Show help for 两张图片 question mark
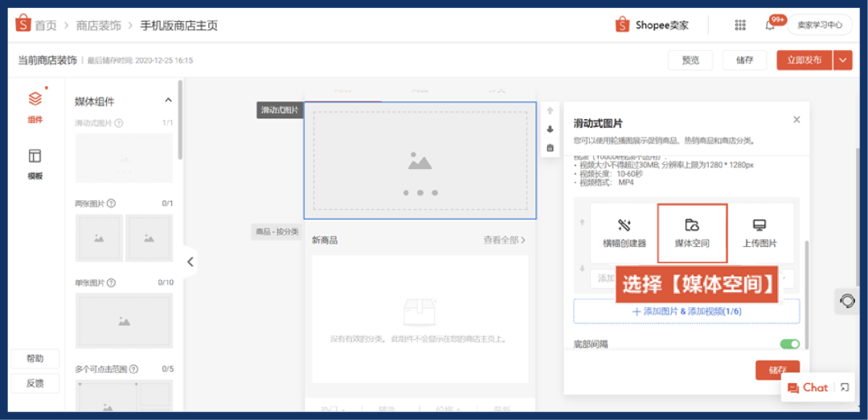Screen dimensions: 868x420 pyautogui.click(x=111, y=204)
